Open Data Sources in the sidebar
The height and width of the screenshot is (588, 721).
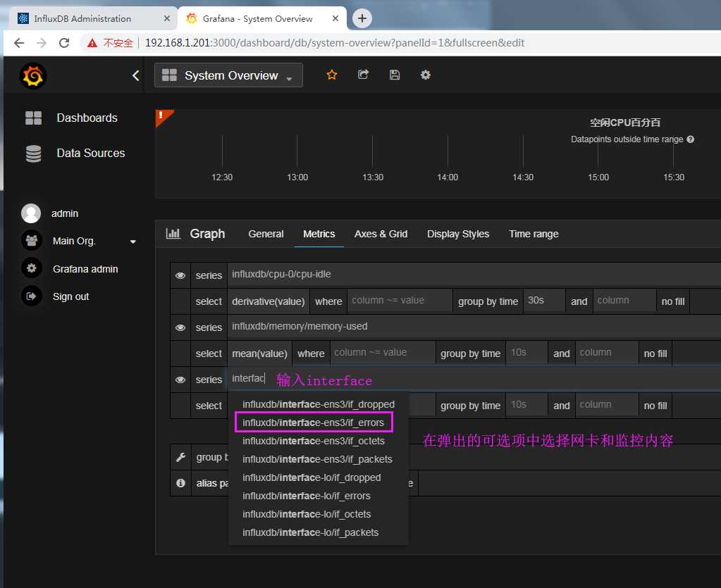pos(91,154)
